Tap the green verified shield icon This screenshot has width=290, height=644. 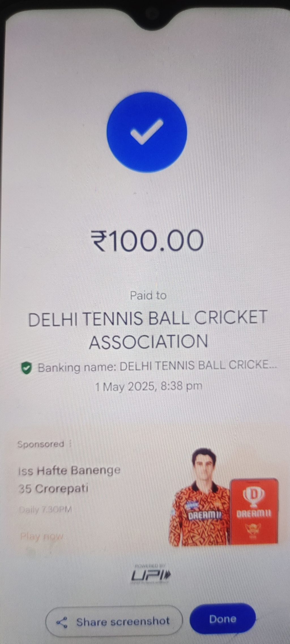click(x=26, y=368)
